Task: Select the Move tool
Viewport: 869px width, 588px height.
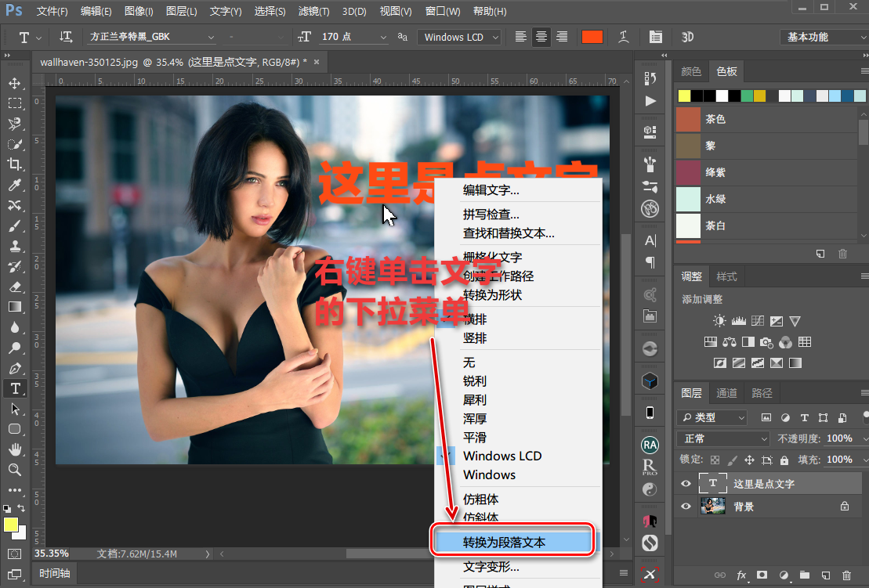Action: tap(14, 83)
